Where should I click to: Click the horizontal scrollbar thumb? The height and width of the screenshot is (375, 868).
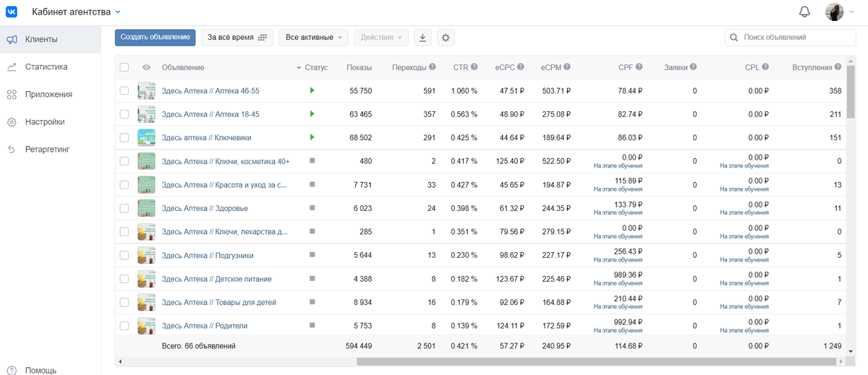pyautogui.click(x=597, y=361)
